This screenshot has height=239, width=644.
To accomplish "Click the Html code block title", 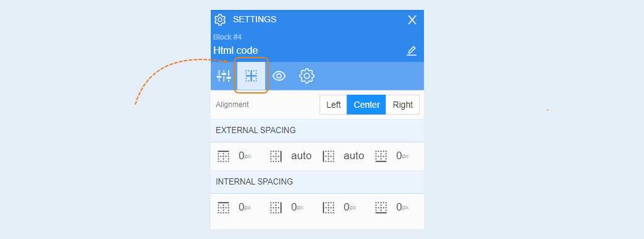I will point(235,51).
